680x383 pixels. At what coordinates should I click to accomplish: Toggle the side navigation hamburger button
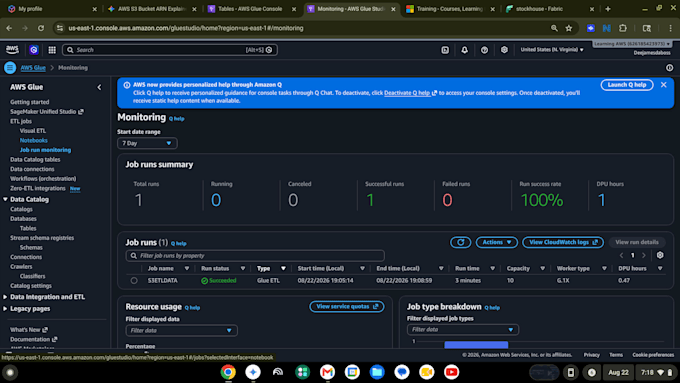pyautogui.click(x=10, y=68)
